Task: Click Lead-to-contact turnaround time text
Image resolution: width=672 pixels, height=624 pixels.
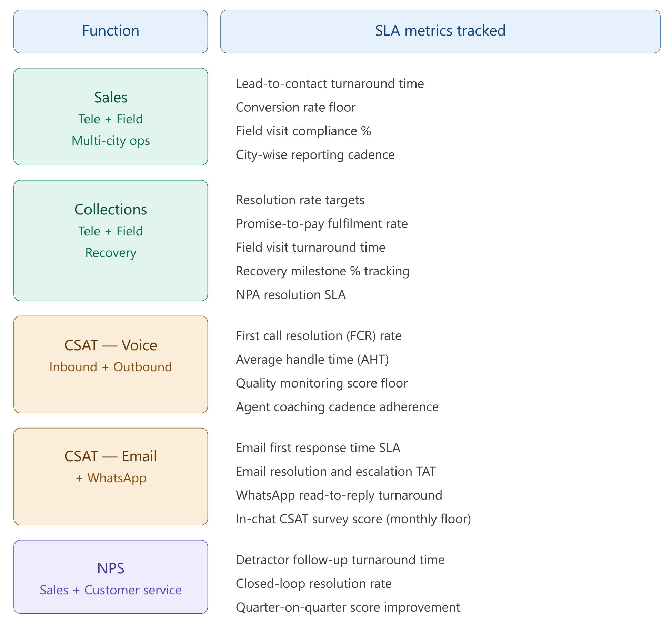Action: pos(330,84)
